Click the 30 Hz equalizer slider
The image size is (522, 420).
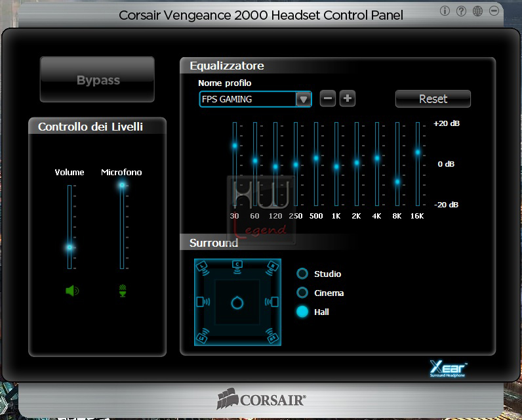pos(235,146)
